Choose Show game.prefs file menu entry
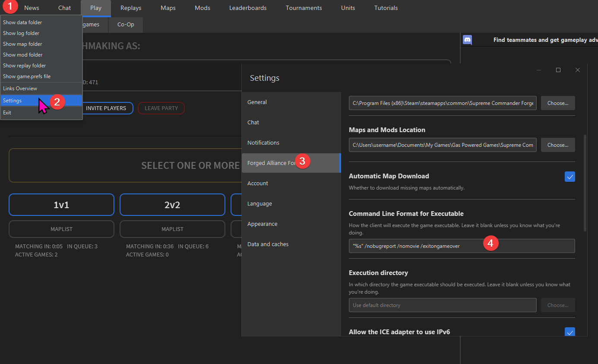The height and width of the screenshot is (364, 598). [41, 76]
